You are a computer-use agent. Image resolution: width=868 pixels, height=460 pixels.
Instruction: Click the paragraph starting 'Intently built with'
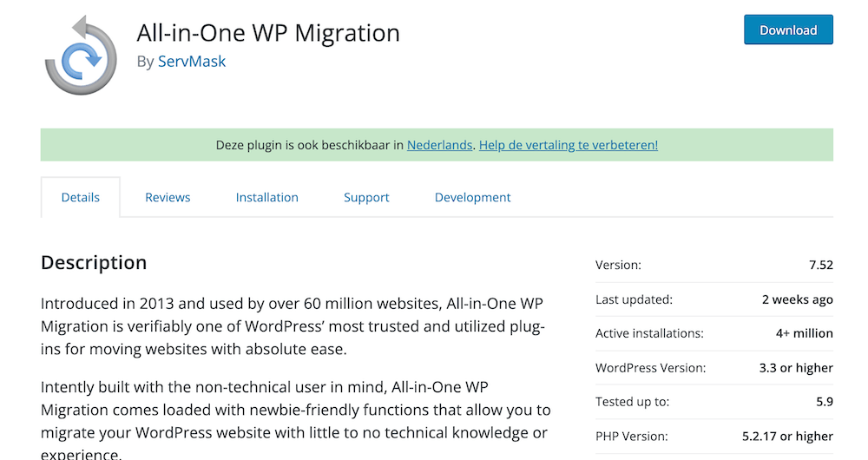click(296, 421)
